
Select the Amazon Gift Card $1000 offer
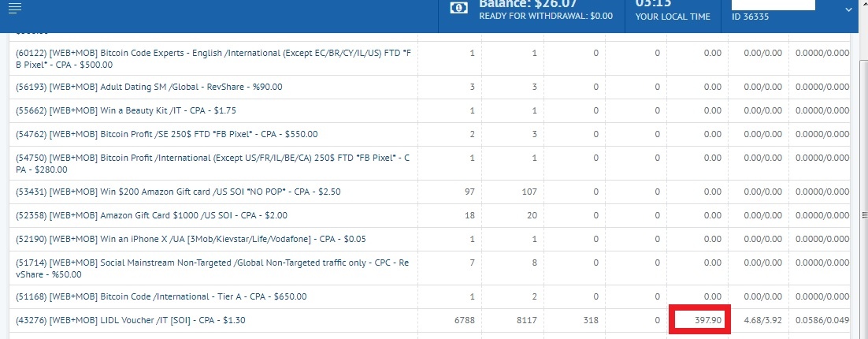[x=152, y=215]
